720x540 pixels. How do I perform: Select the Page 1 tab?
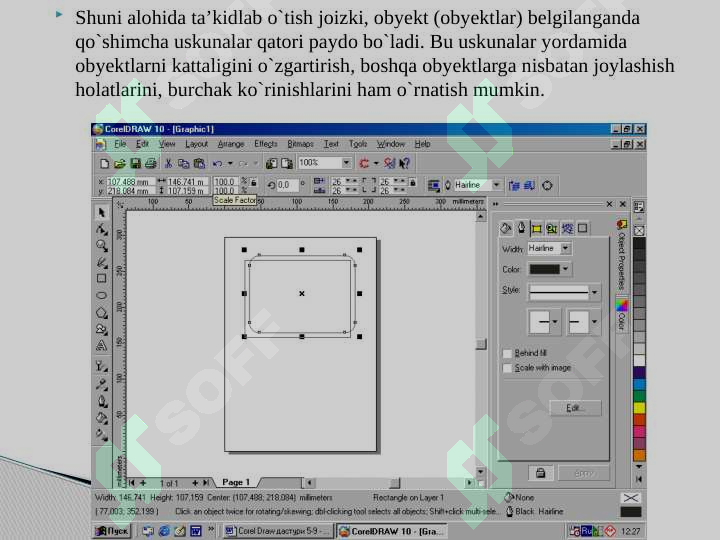point(236,482)
